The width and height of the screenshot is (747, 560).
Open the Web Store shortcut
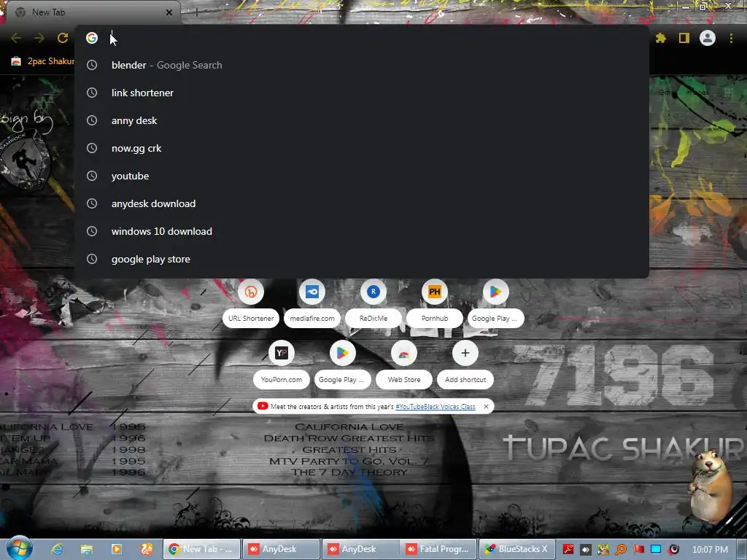pos(404,365)
